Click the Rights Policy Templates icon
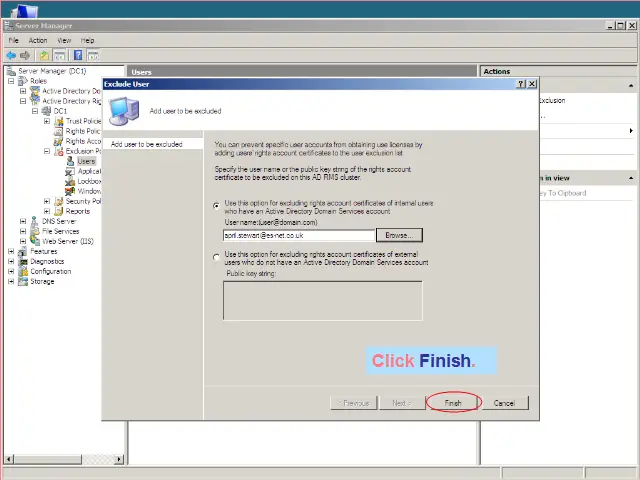Image resolution: width=640 pixels, height=480 pixels. pos(59,131)
